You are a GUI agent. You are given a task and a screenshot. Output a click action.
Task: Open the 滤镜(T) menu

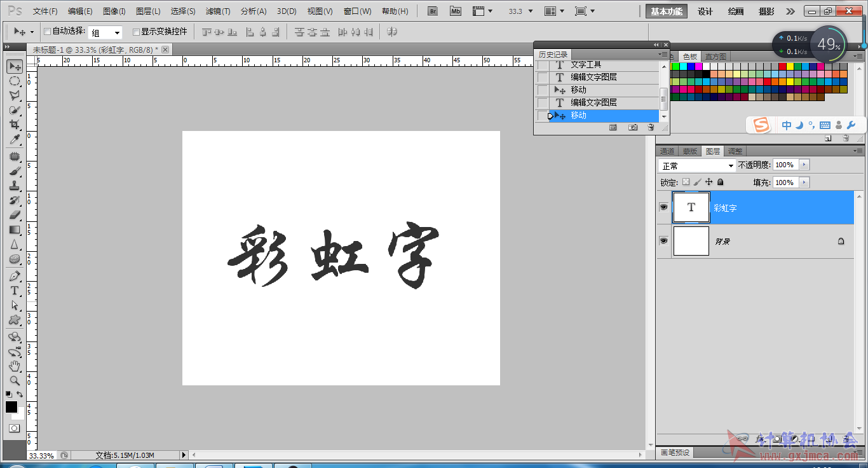[x=218, y=11]
